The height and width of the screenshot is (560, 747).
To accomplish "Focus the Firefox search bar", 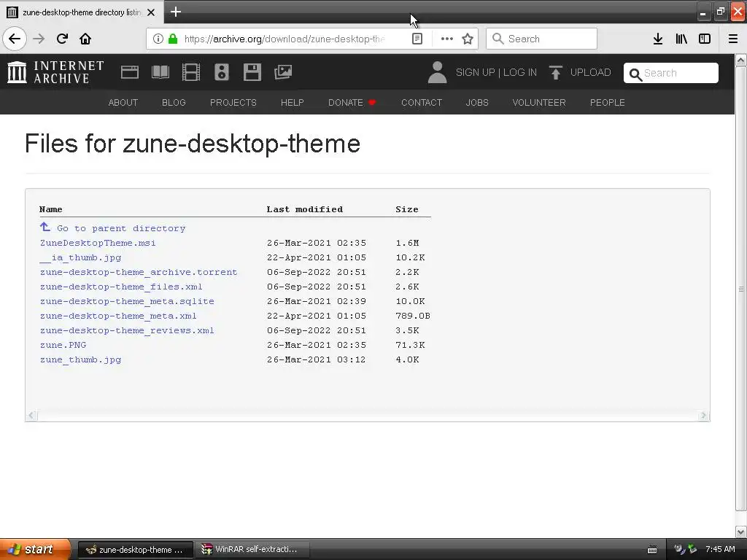I will (541, 39).
